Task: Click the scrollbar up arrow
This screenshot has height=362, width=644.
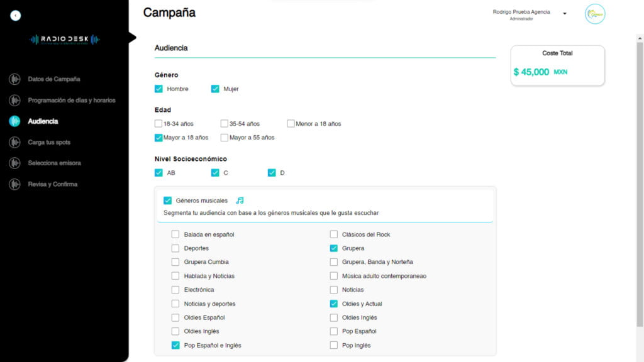Action: point(640,38)
